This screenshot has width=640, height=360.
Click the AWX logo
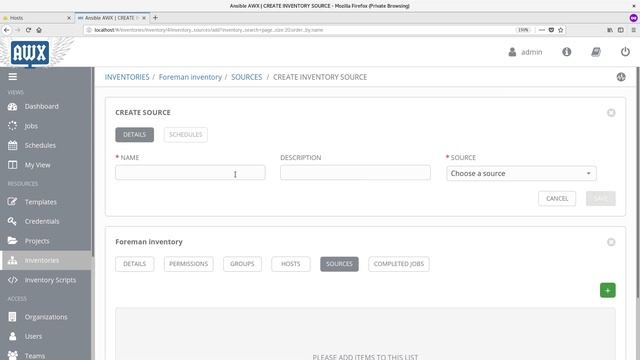(30, 53)
